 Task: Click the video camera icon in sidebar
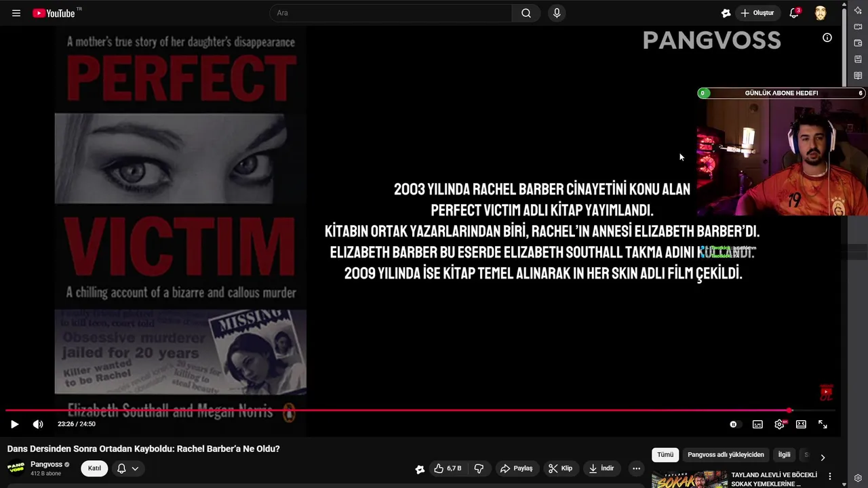coord(859,27)
